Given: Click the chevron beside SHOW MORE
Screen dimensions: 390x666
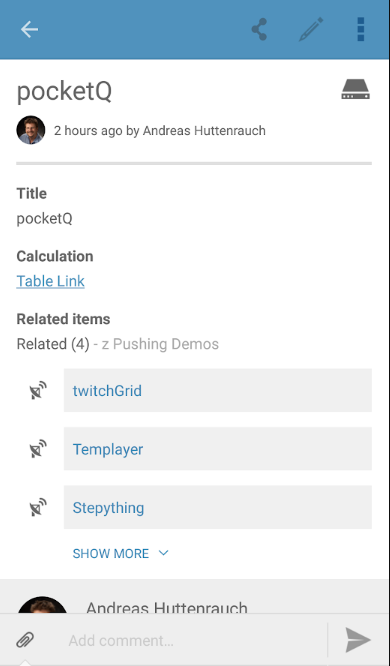Looking at the screenshot, I should (x=164, y=553).
